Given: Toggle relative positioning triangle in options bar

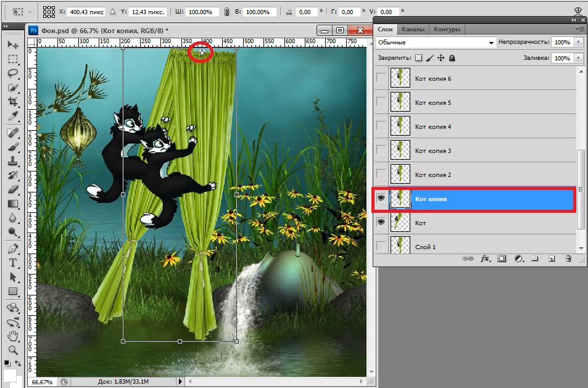Looking at the screenshot, I should (112, 12).
